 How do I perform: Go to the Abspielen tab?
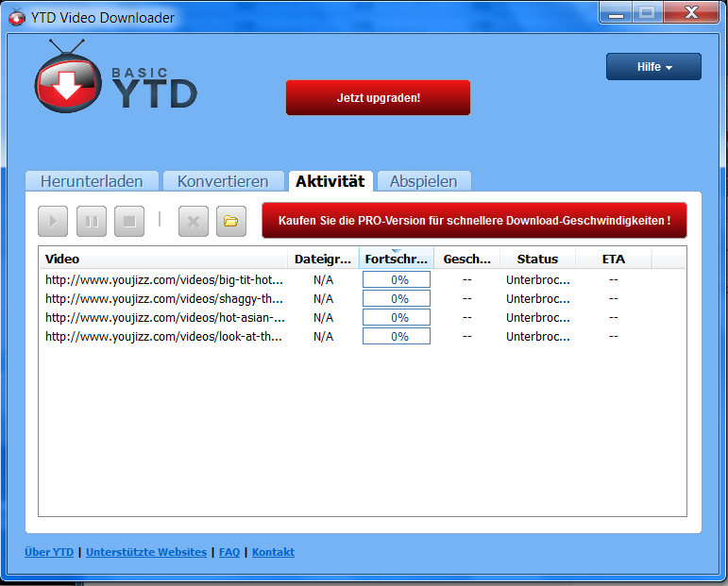click(x=423, y=181)
